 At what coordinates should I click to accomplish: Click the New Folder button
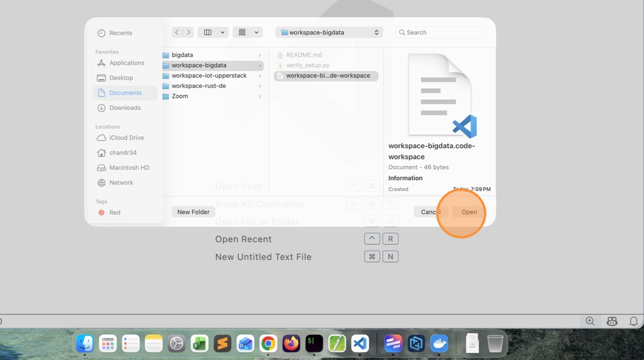coord(193,212)
